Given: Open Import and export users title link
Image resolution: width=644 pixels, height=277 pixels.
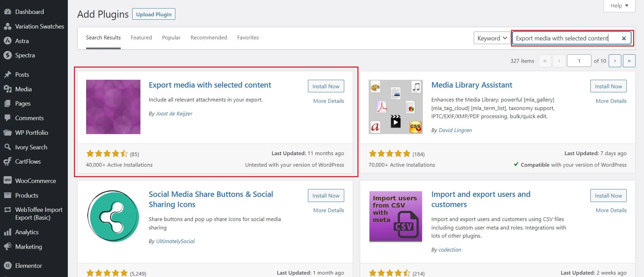Looking at the screenshot, I should (481, 199).
